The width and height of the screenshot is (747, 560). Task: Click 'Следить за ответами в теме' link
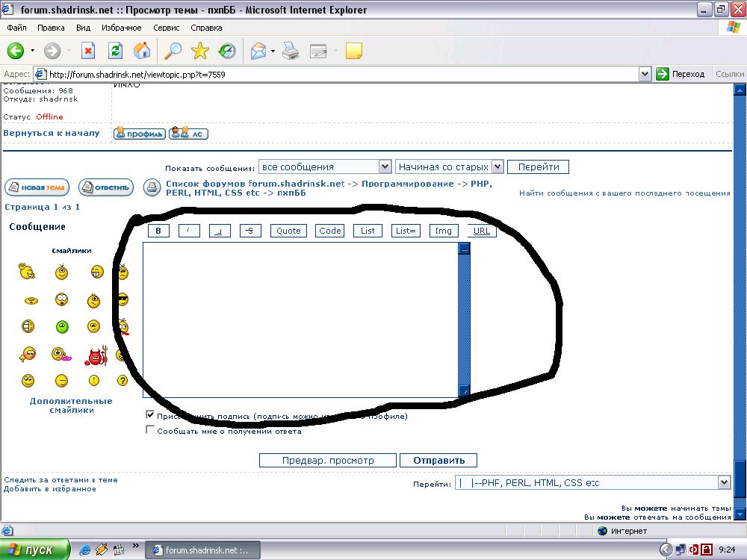[x=61, y=480]
